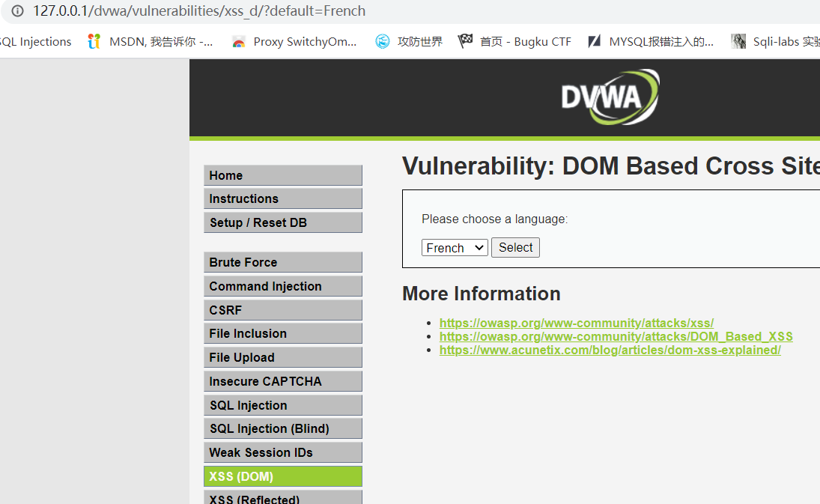The height and width of the screenshot is (504, 820).
Task: Click the Sqli-labs bookmark icon
Action: [x=738, y=42]
